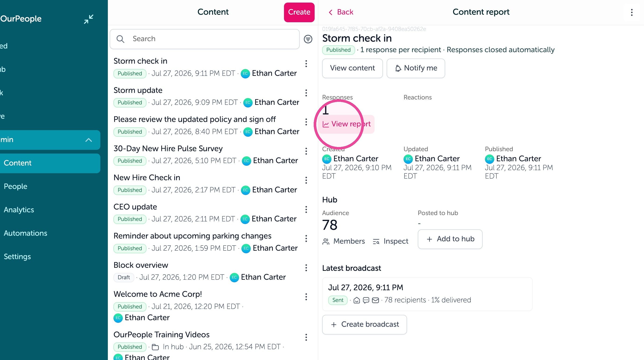
Task: Click the Create button
Action: [299, 12]
